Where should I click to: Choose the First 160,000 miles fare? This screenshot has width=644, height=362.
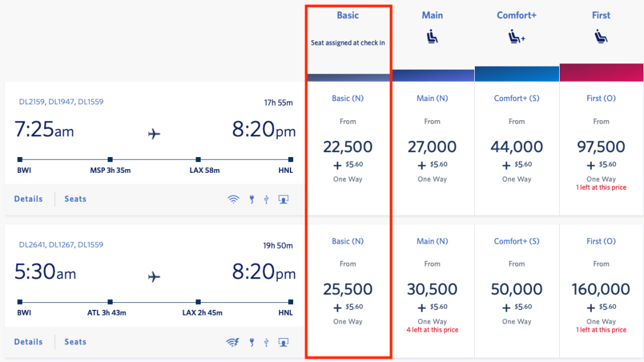tap(601, 290)
